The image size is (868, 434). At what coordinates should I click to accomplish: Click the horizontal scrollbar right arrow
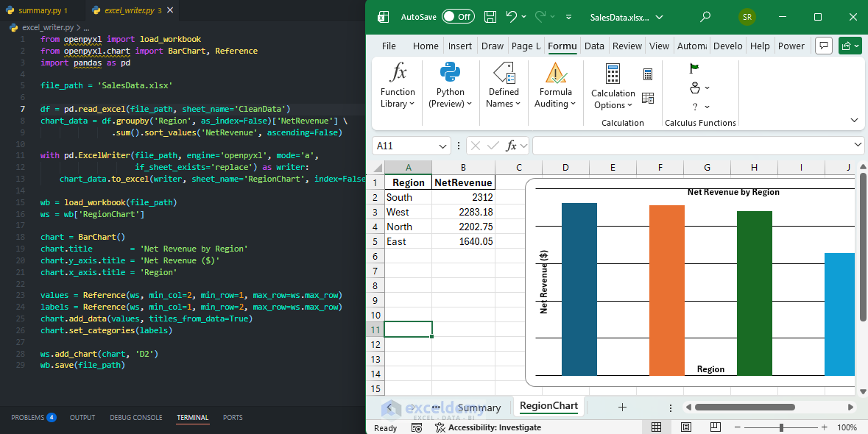[851, 408]
